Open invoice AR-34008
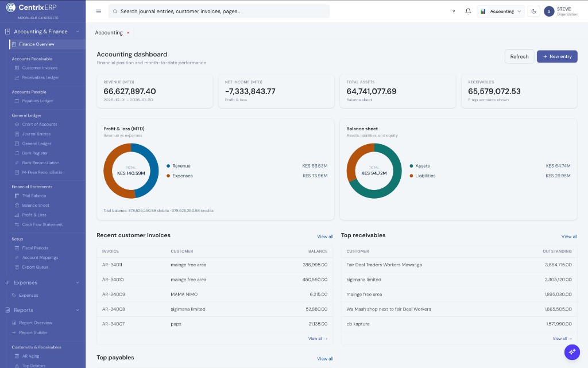Screen dimensions: 588x368 [x=114, y=309]
